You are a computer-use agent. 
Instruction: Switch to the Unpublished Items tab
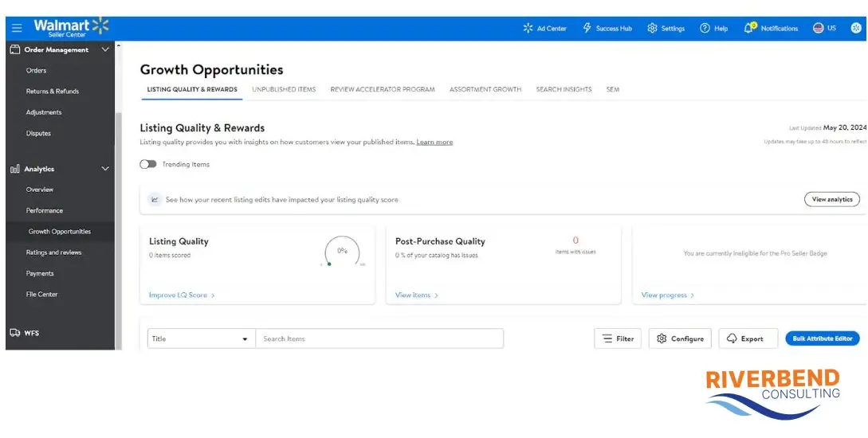[x=284, y=89]
